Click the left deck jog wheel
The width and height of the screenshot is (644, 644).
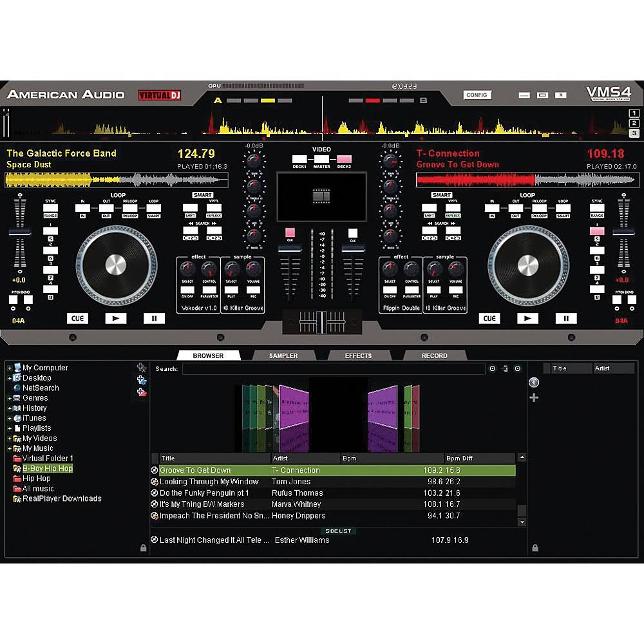116,265
